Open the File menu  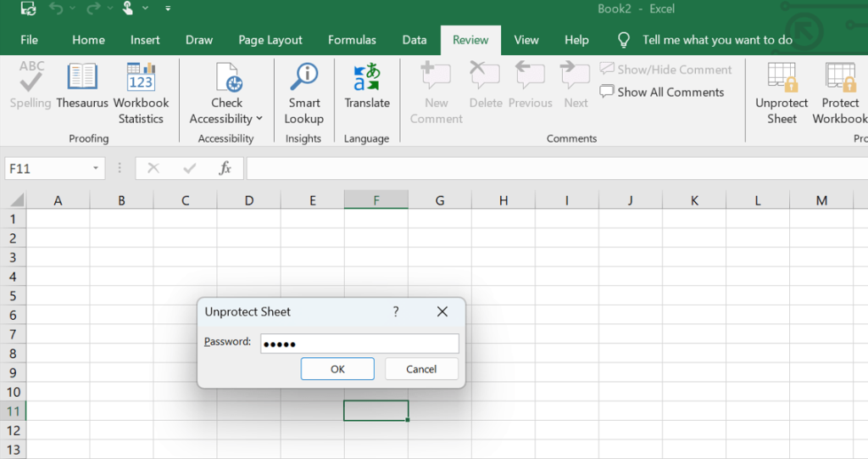click(29, 40)
